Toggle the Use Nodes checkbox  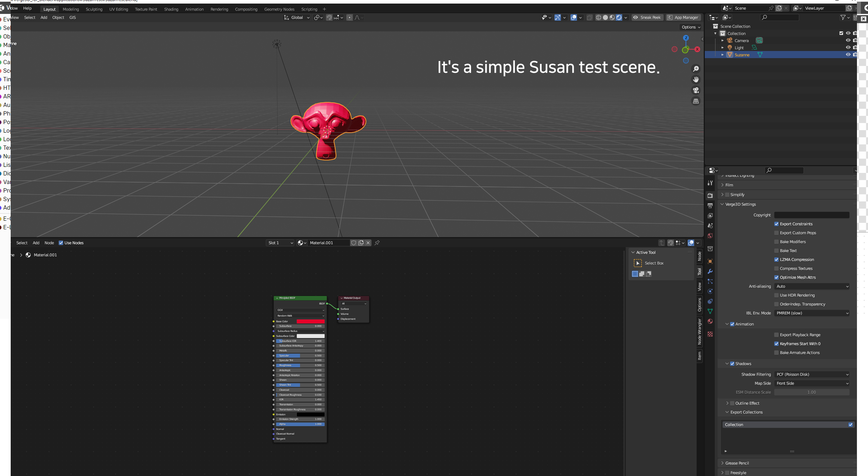coord(61,243)
